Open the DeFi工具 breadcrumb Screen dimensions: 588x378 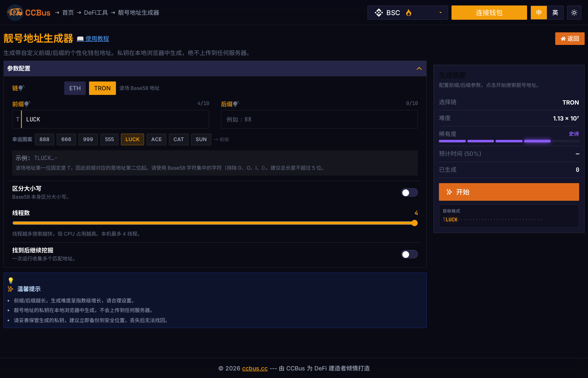[x=96, y=13]
